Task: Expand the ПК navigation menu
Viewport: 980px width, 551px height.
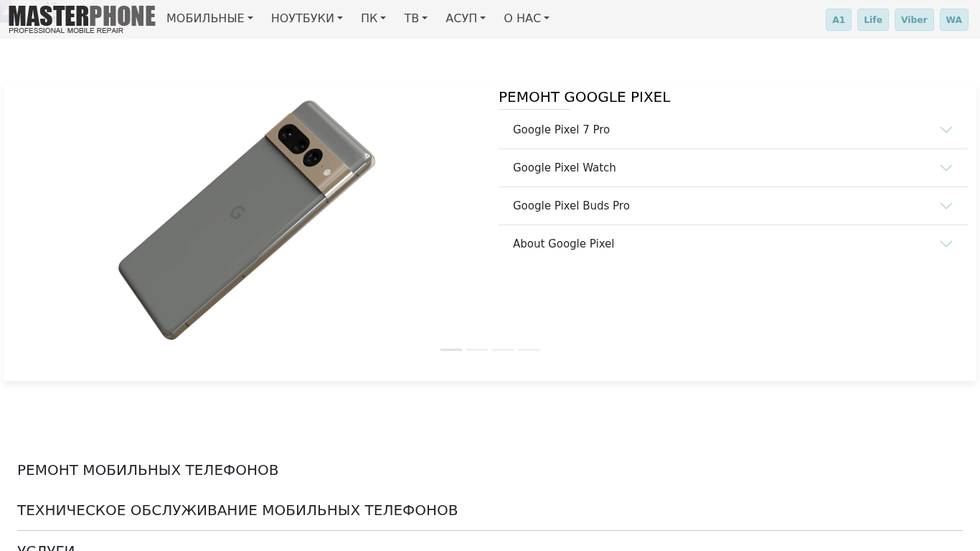Action: click(373, 19)
